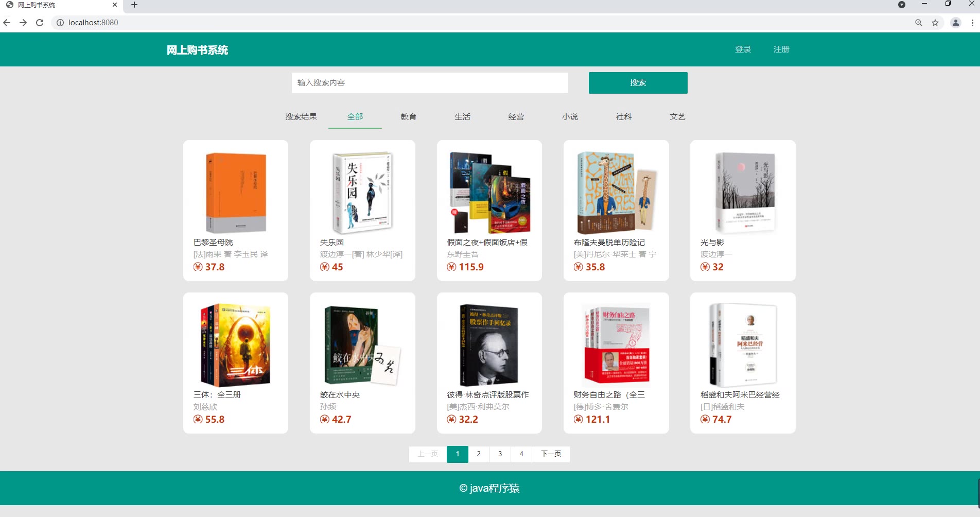Click the zoom magnifier icon in address bar
The width and height of the screenshot is (980, 517).
coord(919,23)
